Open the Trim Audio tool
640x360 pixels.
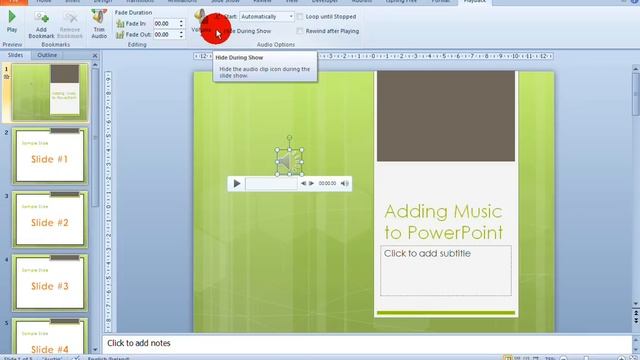[99, 24]
